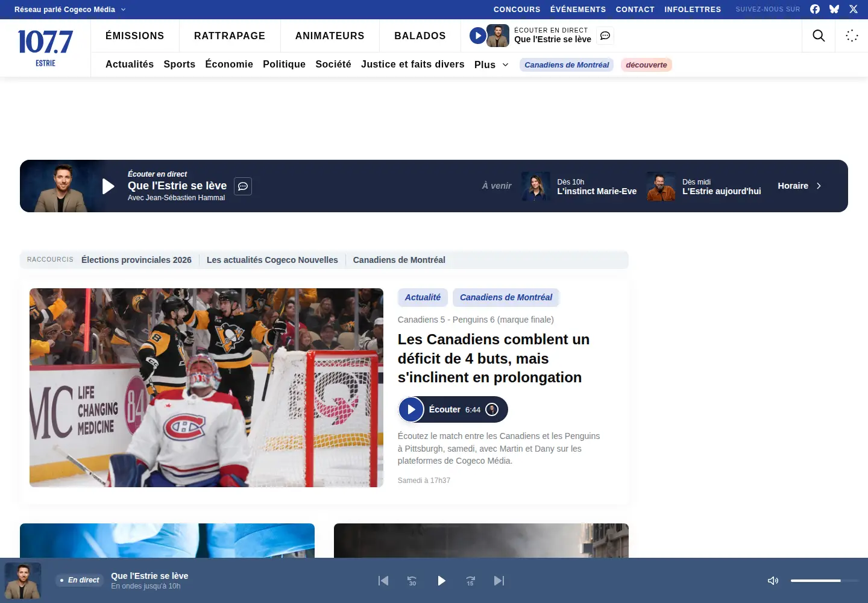Go to Sports section
Viewport: 868px width, 603px height.
(180, 64)
